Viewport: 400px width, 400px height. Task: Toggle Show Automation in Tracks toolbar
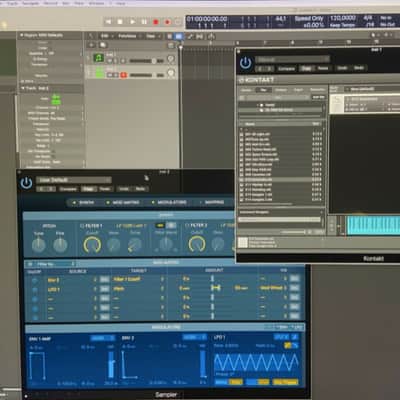click(x=190, y=36)
